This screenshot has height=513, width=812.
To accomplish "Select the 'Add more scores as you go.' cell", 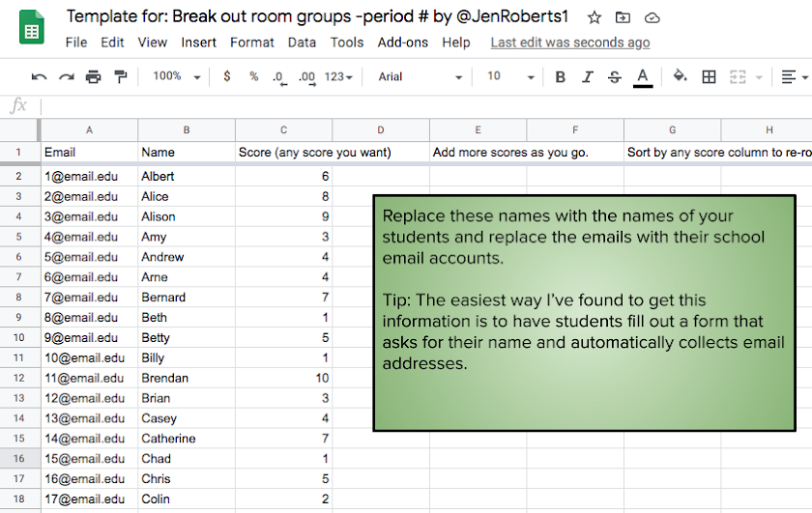I will pyautogui.click(x=478, y=153).
